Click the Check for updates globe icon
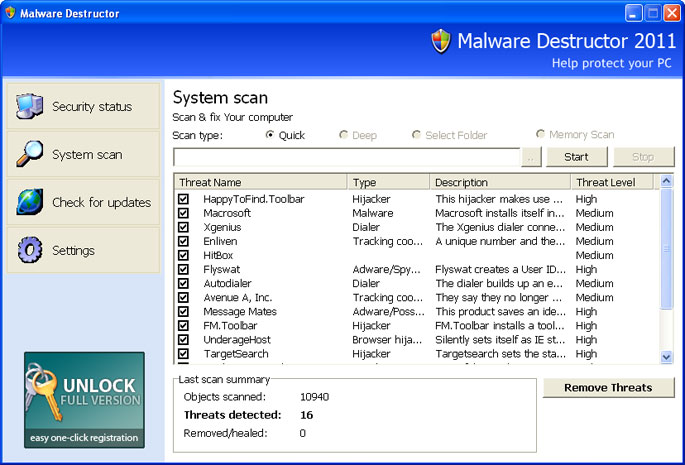 point(30,202)
